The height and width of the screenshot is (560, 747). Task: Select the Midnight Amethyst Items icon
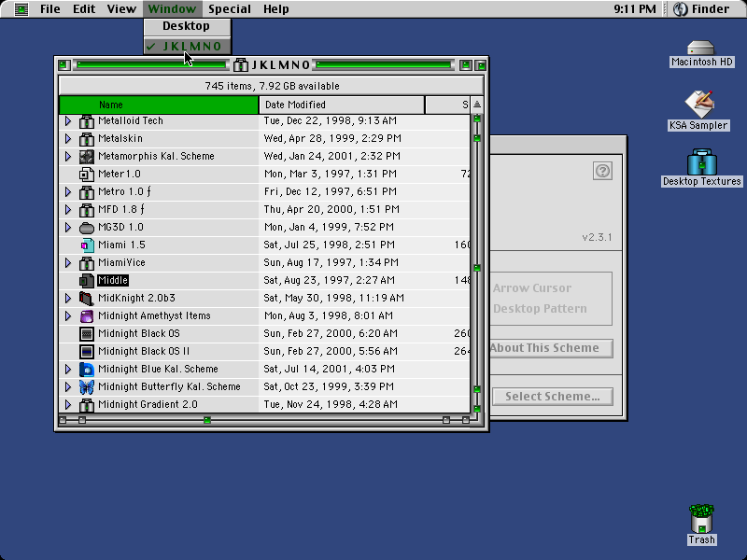86,315
